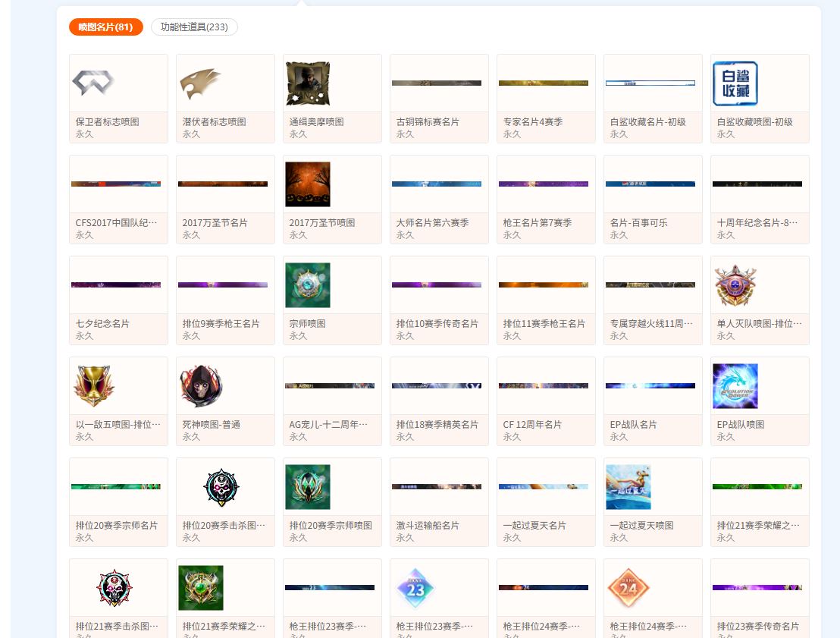Open the 古铜锦标赛名片 banner item
Viewport: 840px width, 638px height.
coord(437,83)
